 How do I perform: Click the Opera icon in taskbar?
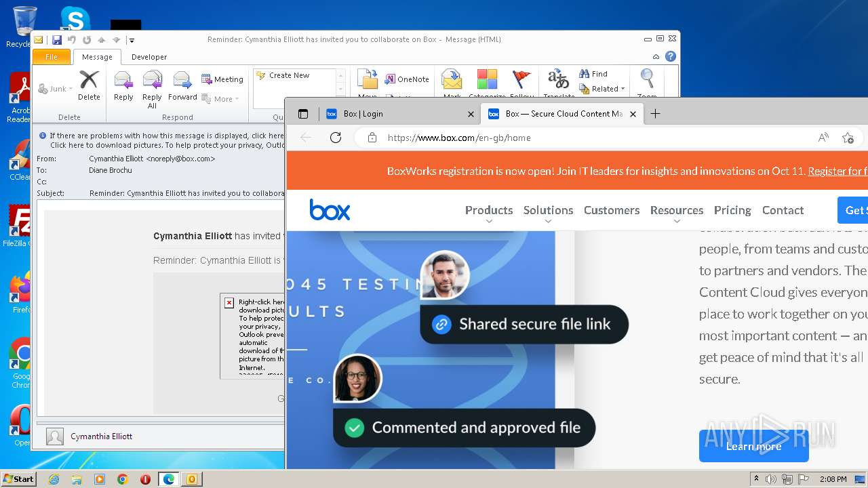click(x=145, y=479)
